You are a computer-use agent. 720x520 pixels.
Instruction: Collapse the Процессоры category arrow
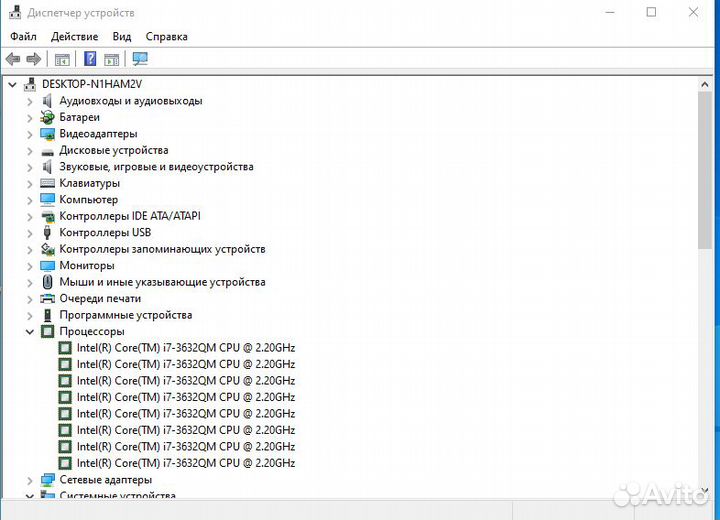[x=30, y=332]
